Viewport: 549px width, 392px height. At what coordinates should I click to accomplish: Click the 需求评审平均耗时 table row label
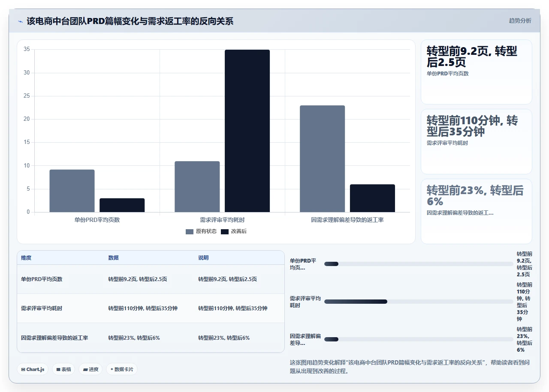42,308
